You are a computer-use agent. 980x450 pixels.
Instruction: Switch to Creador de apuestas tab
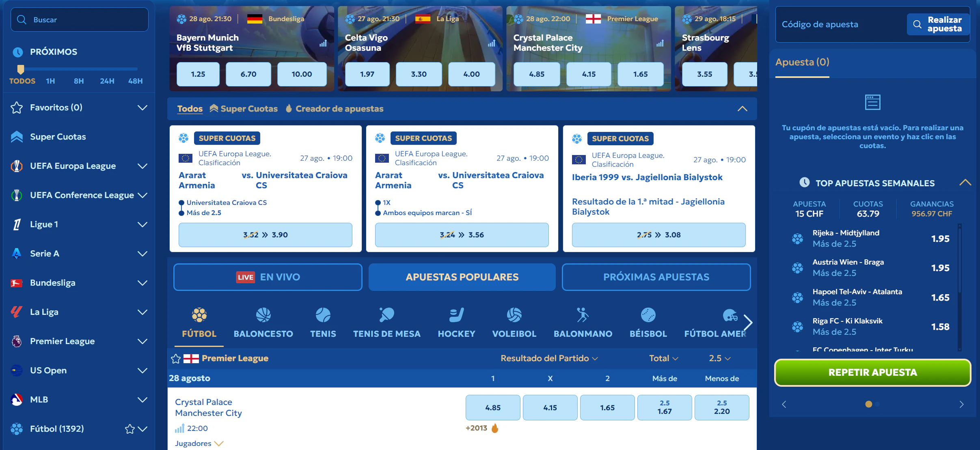[335, 109]
